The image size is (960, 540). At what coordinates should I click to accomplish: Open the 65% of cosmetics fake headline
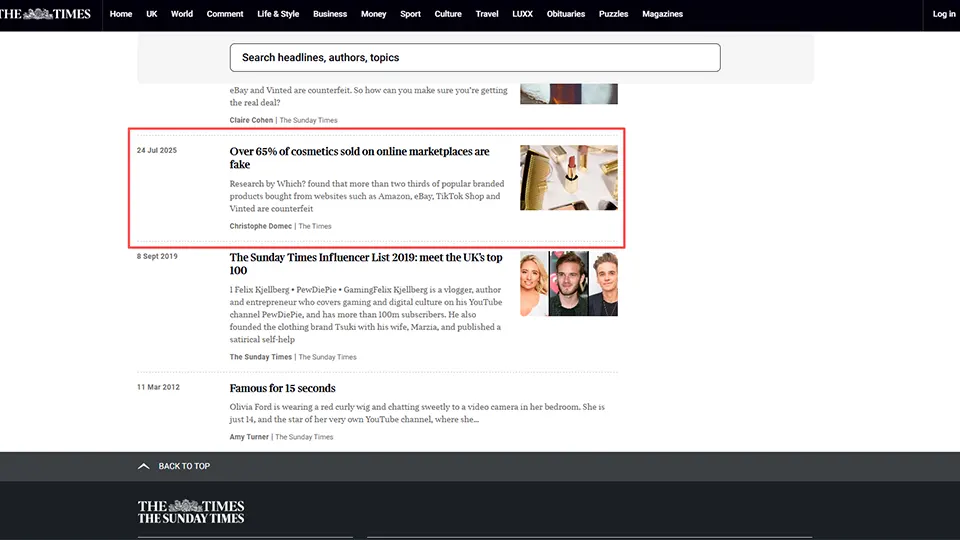pos(359,158)
